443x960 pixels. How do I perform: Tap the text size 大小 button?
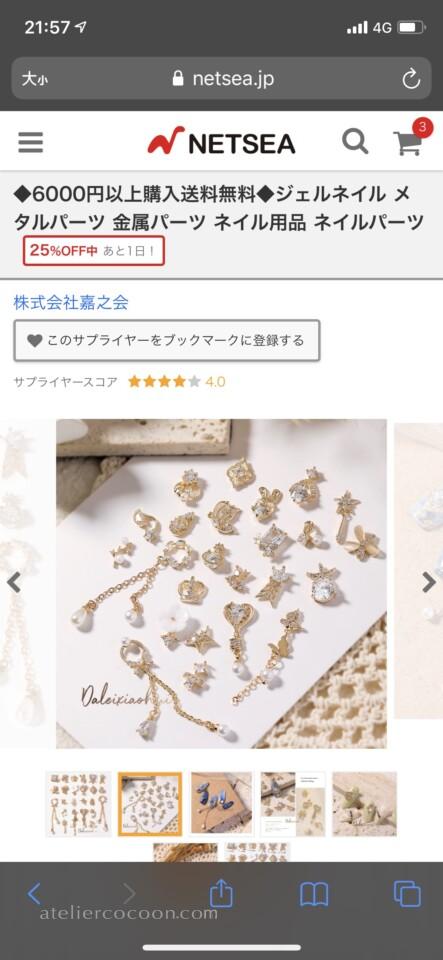click(34, 79)
